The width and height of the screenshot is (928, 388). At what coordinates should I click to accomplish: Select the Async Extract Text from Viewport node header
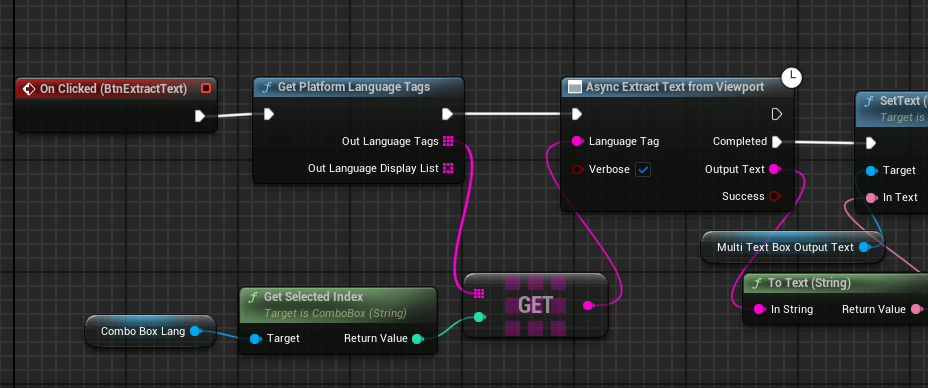pos(677,88)
